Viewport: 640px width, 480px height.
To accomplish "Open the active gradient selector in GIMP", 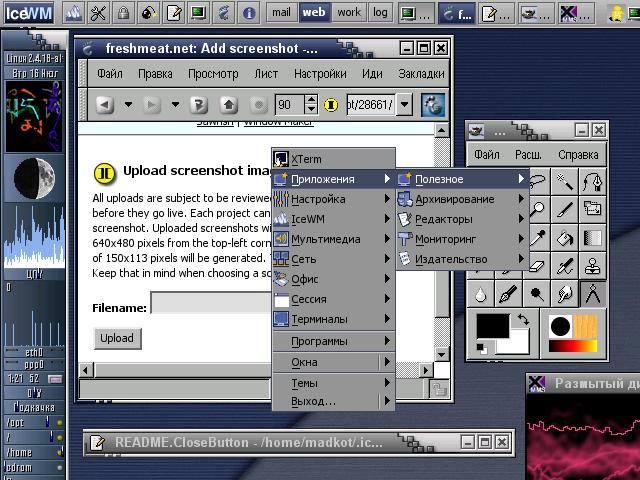I will coord(573,346).
